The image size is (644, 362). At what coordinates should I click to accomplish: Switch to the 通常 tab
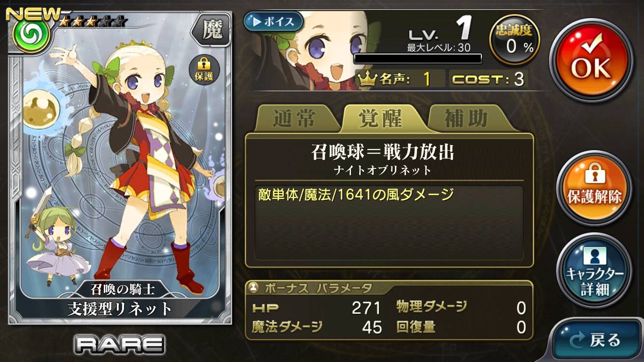[x=294, y=119]
